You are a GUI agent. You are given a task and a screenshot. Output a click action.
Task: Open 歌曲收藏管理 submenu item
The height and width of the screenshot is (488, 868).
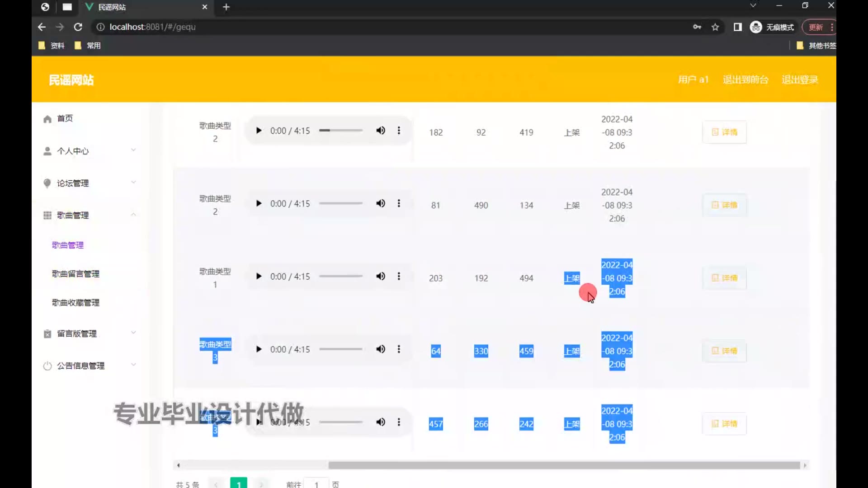coord(75,303)
